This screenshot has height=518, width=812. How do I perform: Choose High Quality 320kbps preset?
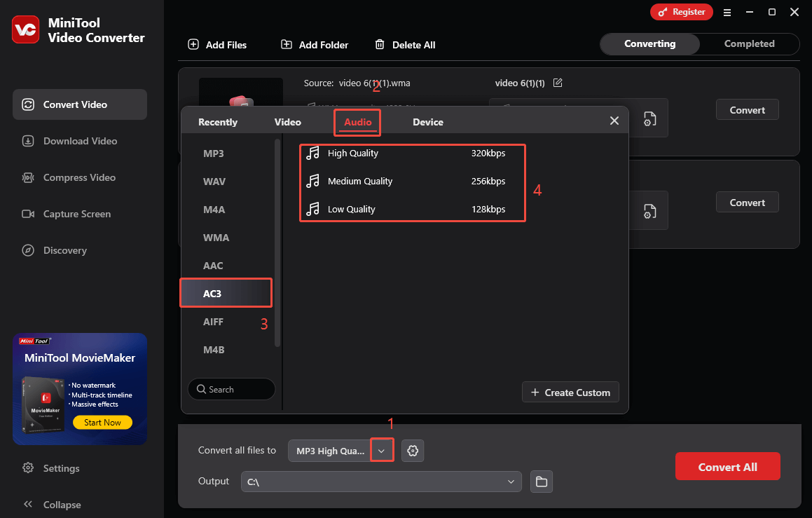coord(412,154)
